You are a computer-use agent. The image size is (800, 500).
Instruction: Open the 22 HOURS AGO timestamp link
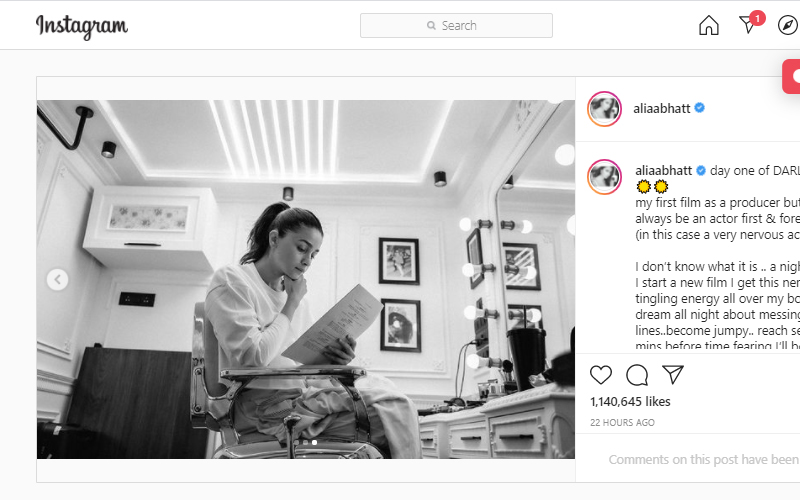(x=622, y=422)
